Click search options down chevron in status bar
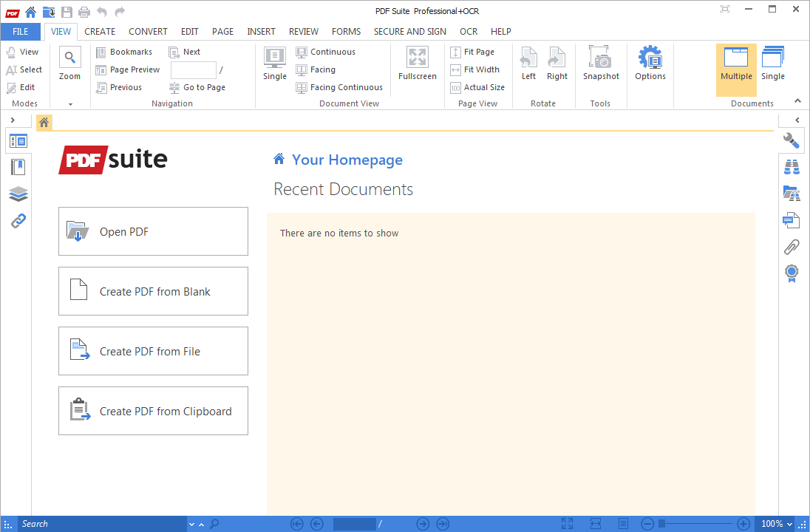 [x=191, y=525]
